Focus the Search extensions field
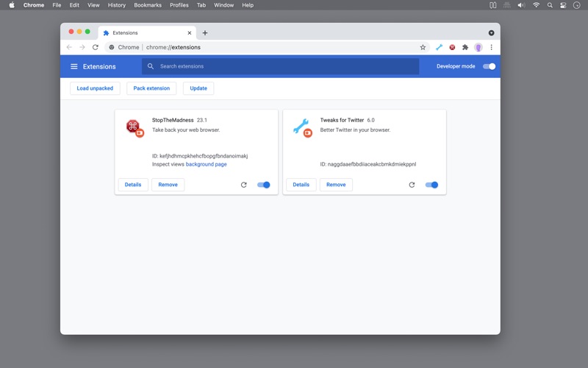 [281, 66]
